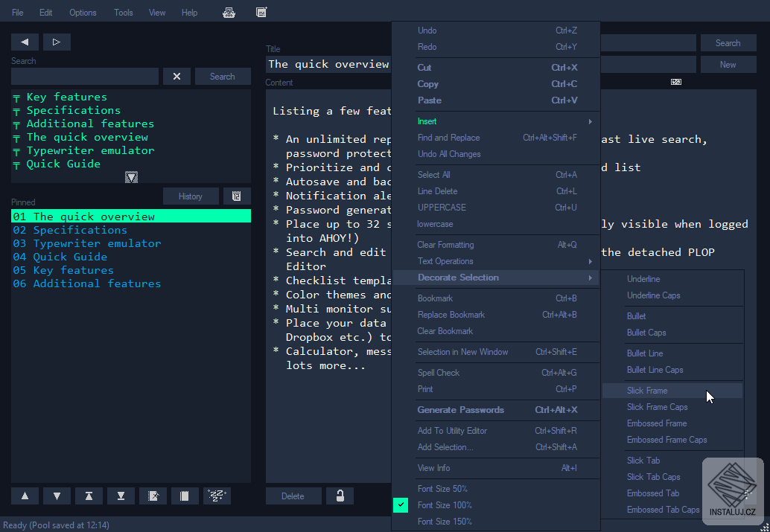Move pinned item to top with bar-arrow icon

point(89,496)
